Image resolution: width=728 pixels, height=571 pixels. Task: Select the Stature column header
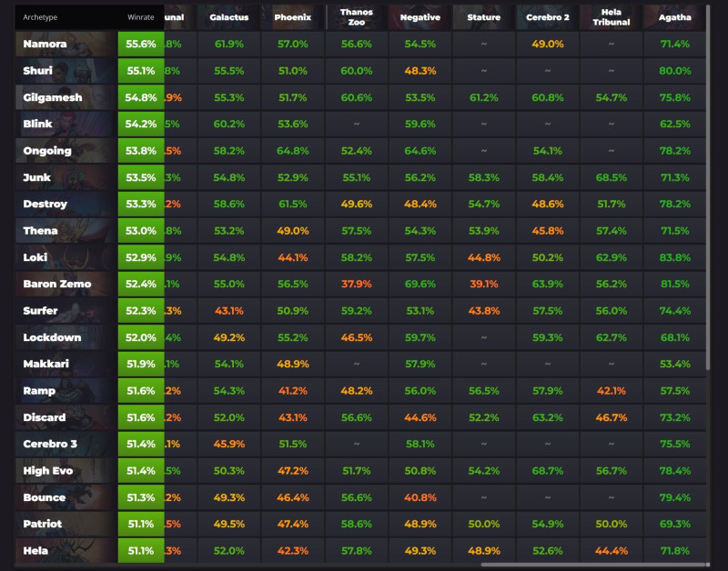click(x=484, y=17)
